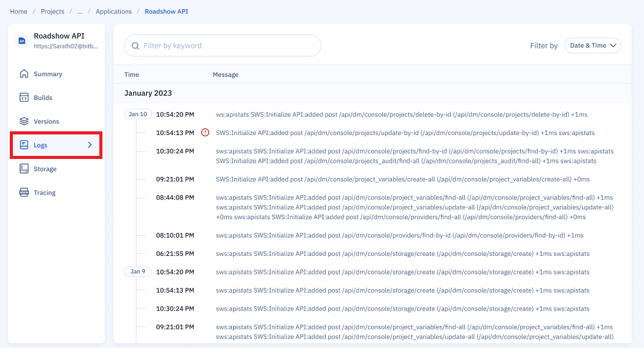Expand the Logs chevron arrow
Image resolution: width=644 pixels, height=348 pixels.
[90, 145]
